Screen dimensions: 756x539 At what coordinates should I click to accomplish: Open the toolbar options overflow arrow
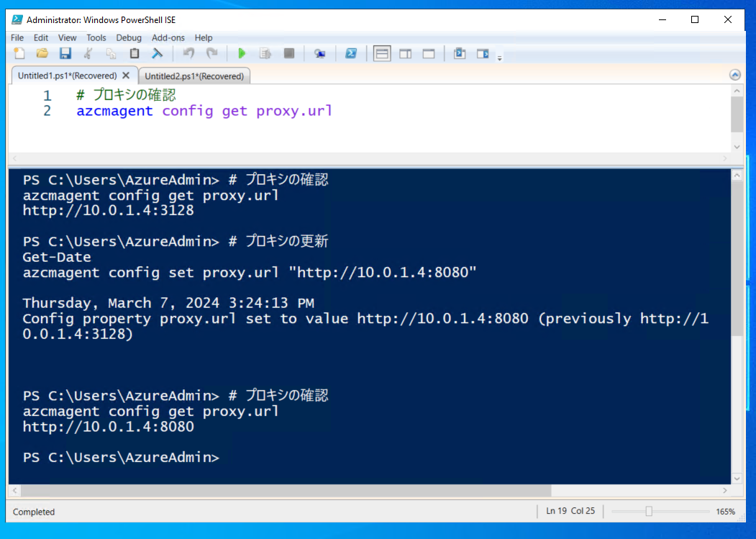pos(499,58)
